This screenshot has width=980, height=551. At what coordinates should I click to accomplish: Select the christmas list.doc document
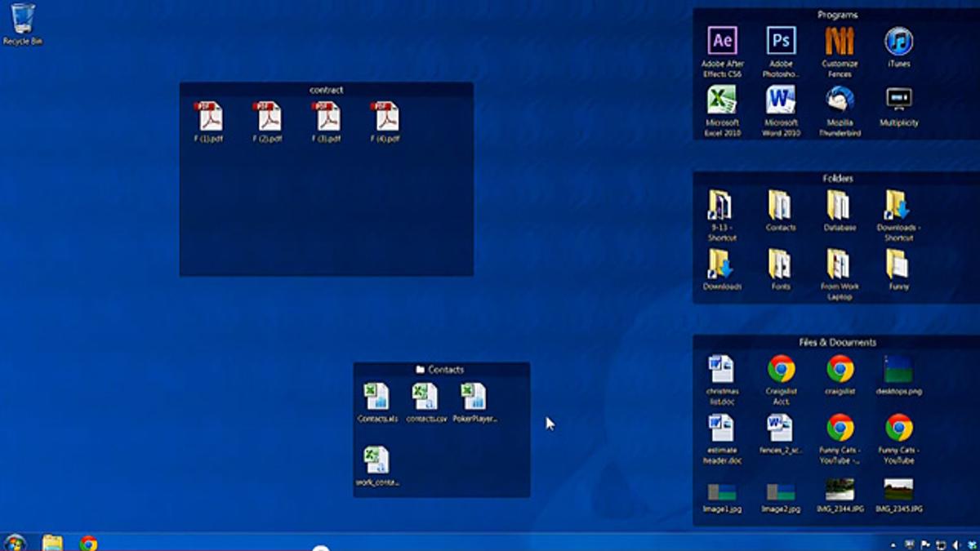click(722, 370)
